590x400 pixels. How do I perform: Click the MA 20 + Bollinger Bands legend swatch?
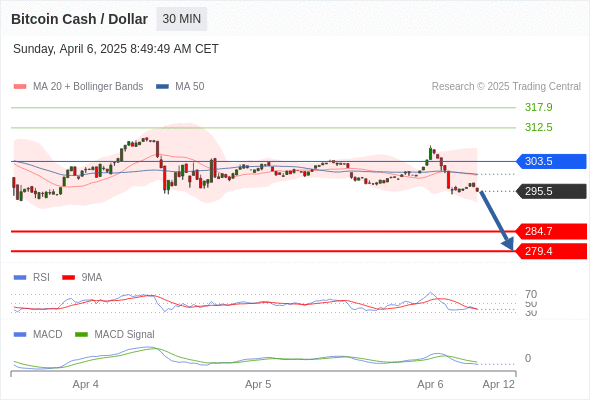click(x=20, y=87)
